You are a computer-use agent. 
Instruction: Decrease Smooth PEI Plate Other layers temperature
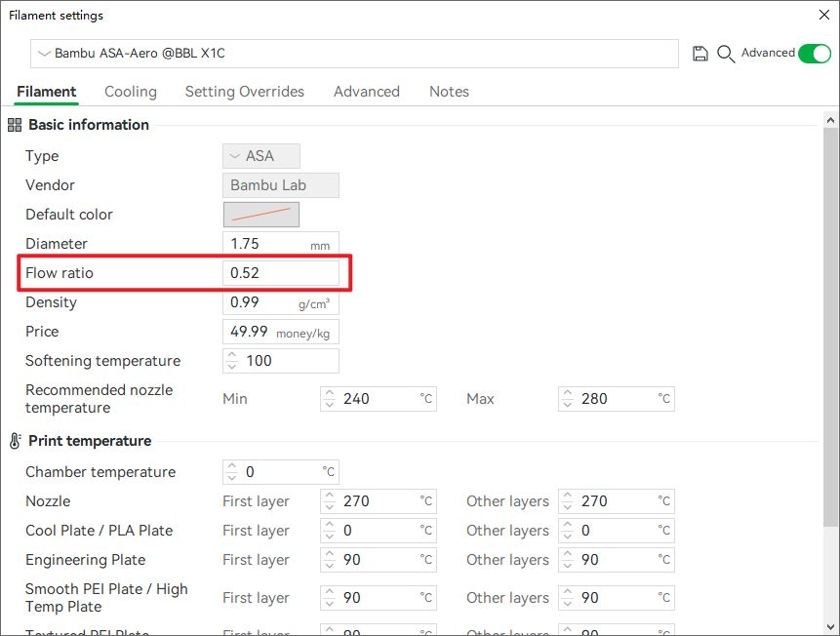tap(568, 604)
